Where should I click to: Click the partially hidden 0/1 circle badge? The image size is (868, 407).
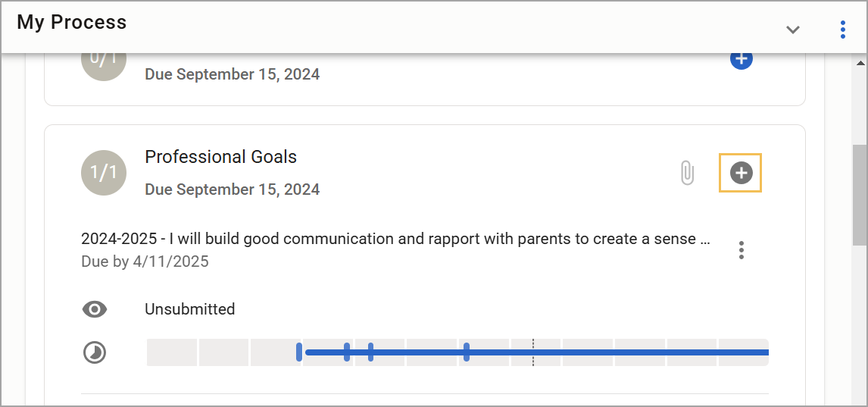point(104,67)
